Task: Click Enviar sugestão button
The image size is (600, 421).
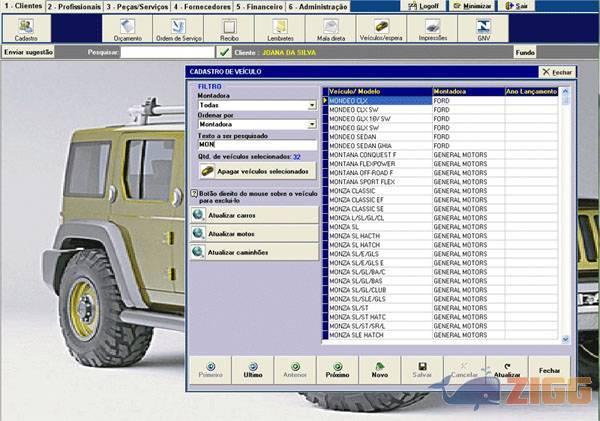Action: tap(28, 52)
